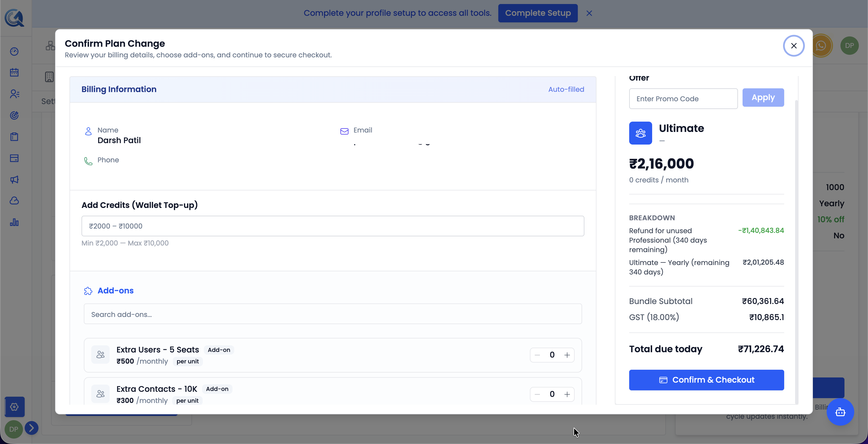
Task: Open the calendar icon in the sidebar
Action: (x=14, y=72)
